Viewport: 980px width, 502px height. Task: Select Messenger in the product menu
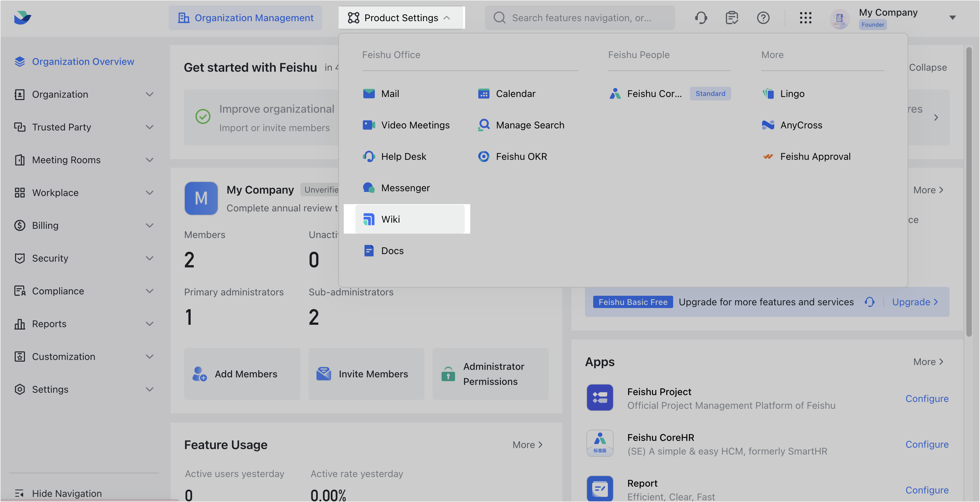point(396,188)
